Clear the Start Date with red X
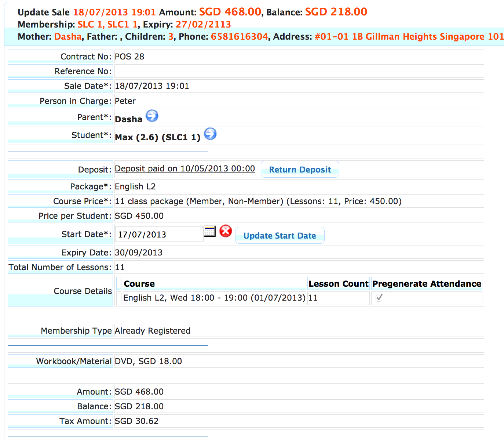The image size is (504, 439). tap(226, 231)
